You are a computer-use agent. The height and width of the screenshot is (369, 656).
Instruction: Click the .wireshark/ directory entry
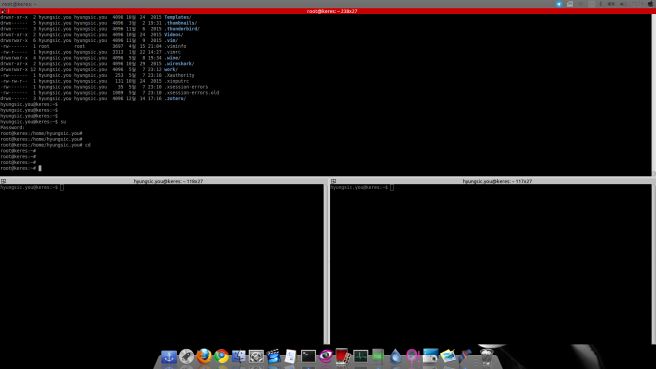point(179,64)
